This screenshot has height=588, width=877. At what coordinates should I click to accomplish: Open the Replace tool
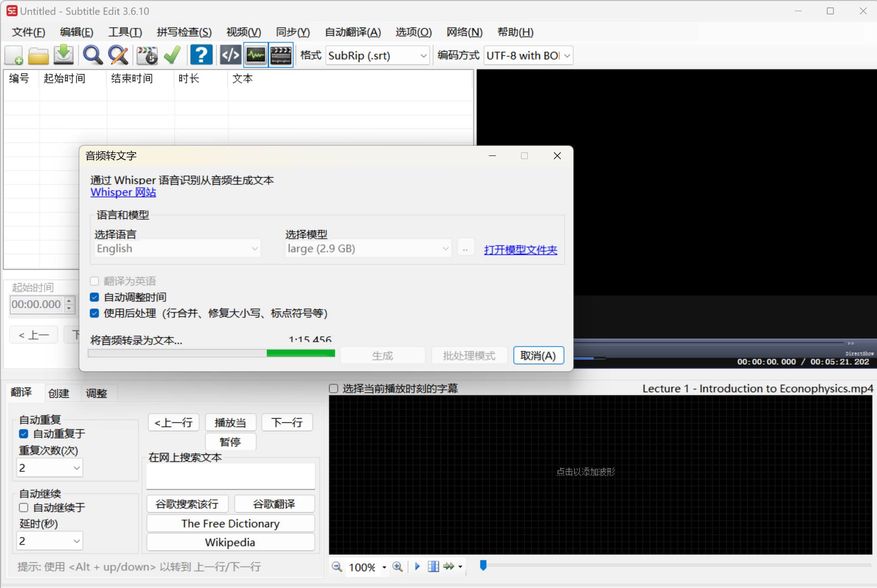point(118,55)
